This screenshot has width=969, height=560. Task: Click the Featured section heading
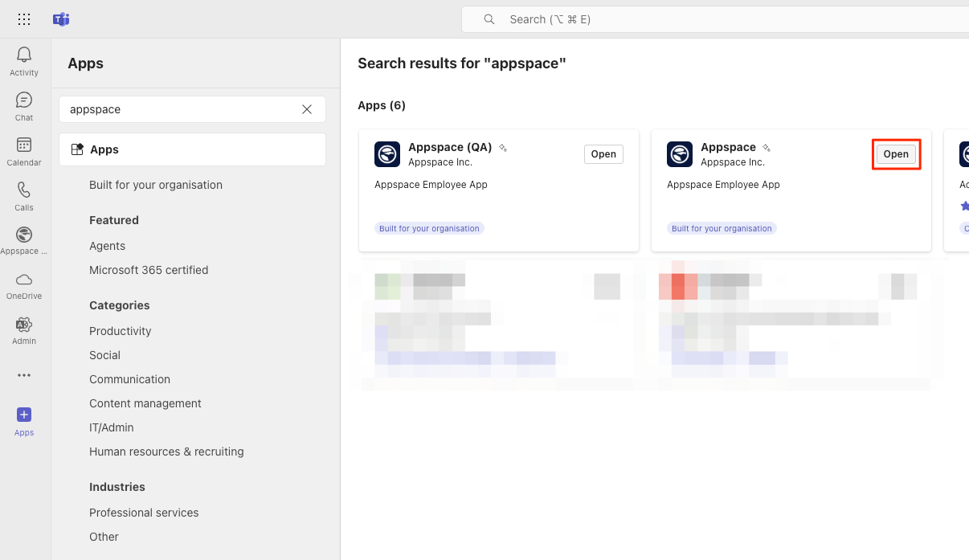pos(114,220)
